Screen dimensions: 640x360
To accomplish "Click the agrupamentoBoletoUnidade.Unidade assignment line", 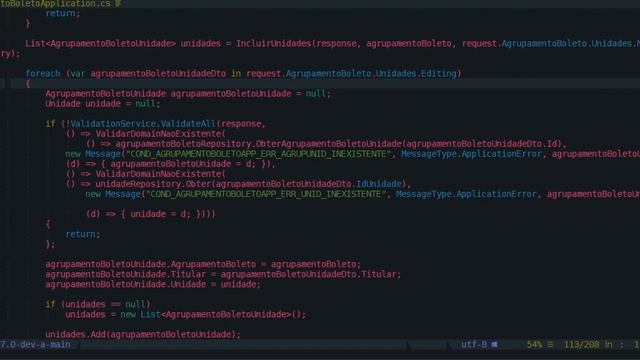I will (153, 284).
